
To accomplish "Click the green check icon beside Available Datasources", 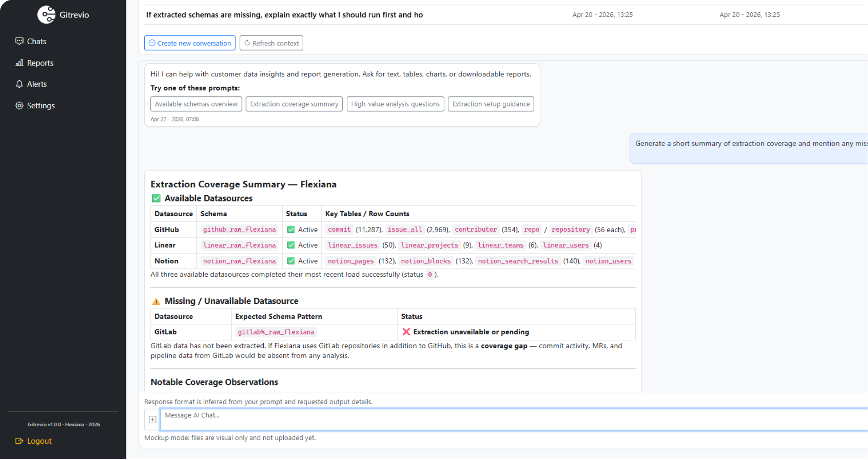I will click(156, 198).
